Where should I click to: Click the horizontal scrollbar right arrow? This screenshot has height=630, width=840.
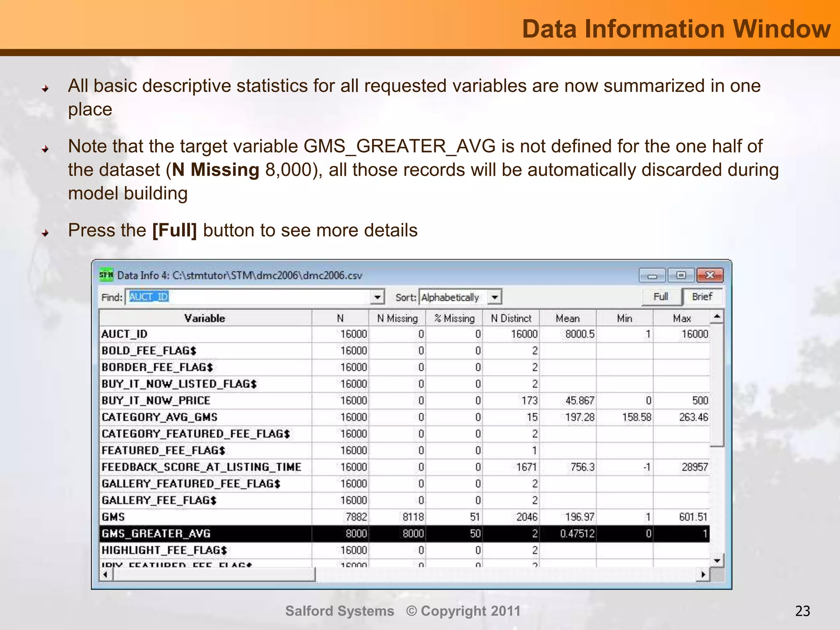pyautogui.click(x=703, y=574)
